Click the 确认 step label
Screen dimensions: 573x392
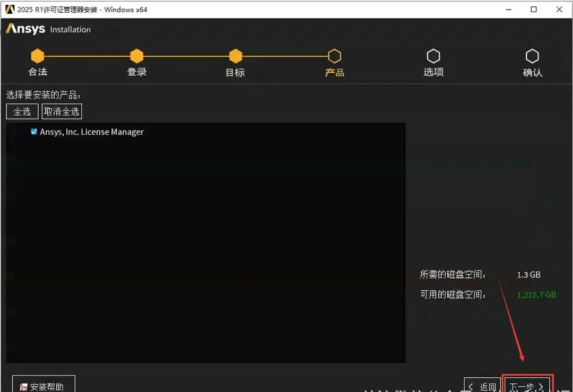click(x=533, y=73)
